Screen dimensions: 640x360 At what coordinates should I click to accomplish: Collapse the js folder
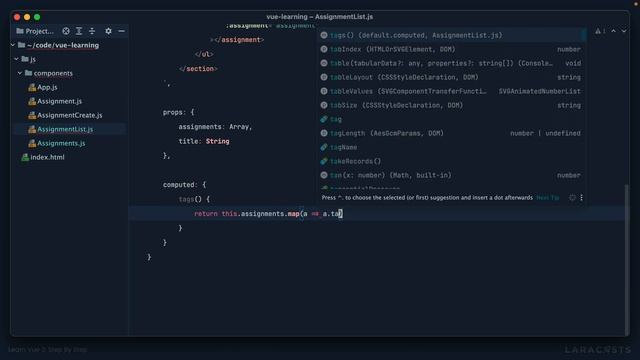16,59
